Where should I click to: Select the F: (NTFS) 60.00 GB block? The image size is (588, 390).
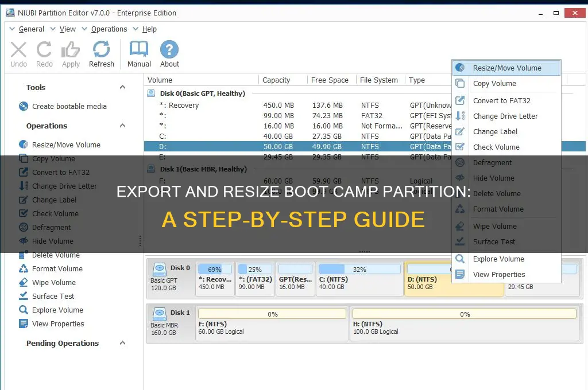(272, 323)
